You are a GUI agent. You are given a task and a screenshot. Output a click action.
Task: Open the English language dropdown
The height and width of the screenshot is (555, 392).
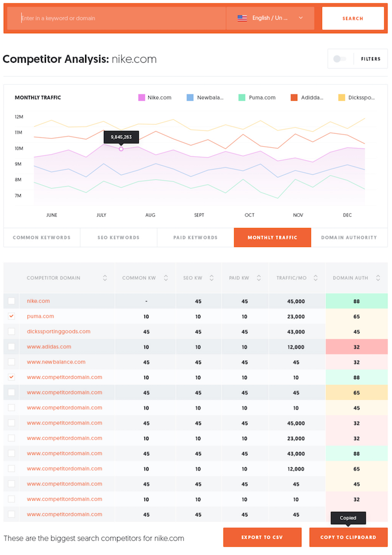point(270,18)
